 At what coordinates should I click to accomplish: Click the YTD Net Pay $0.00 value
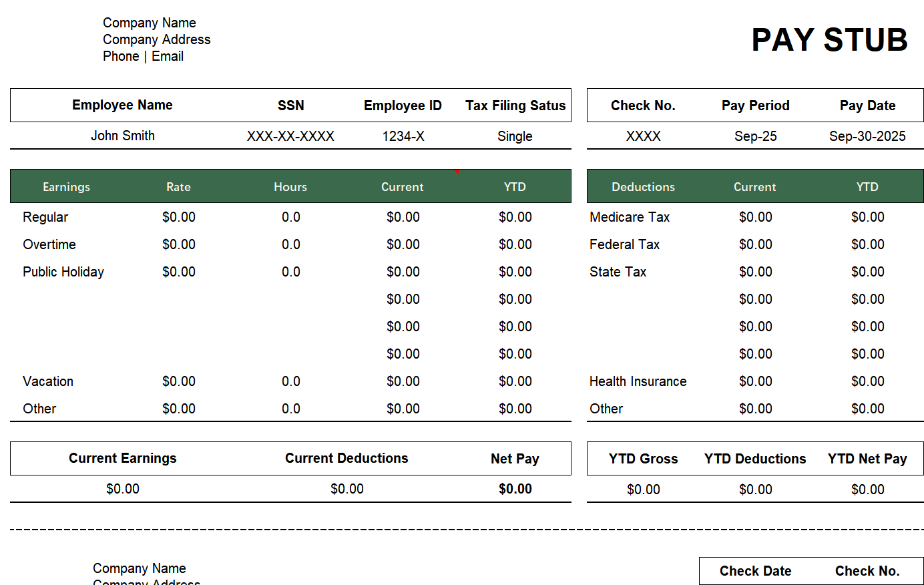point(868,490)
